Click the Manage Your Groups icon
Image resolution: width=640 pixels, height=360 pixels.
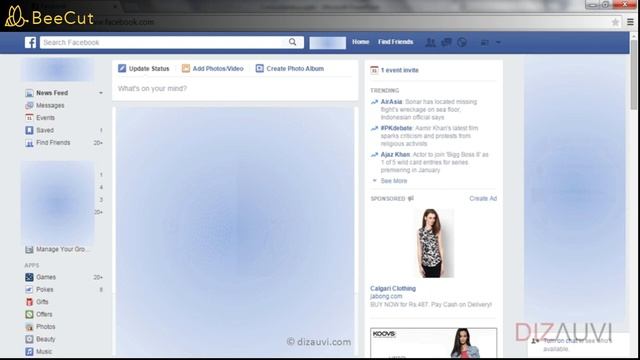click(29, 249)
